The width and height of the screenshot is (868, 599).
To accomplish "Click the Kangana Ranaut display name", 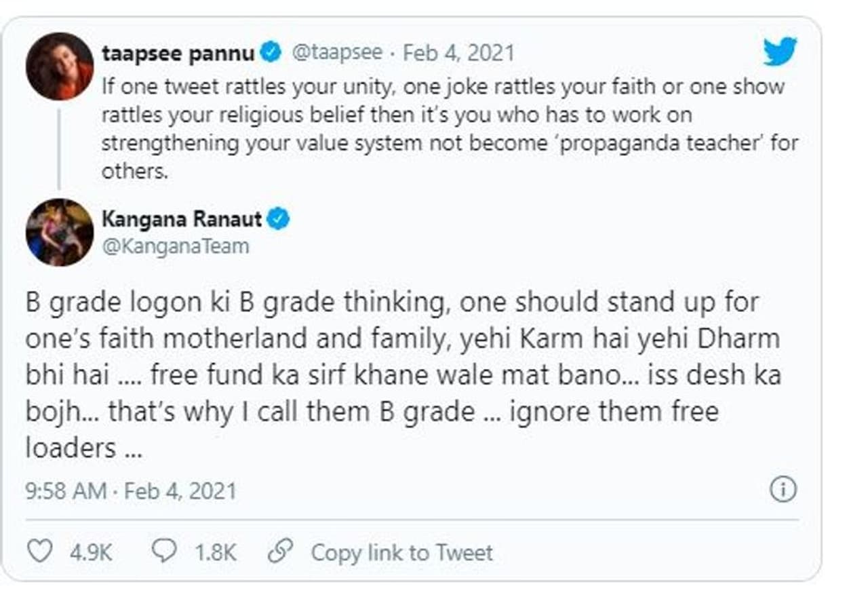I will pos(182,219).
